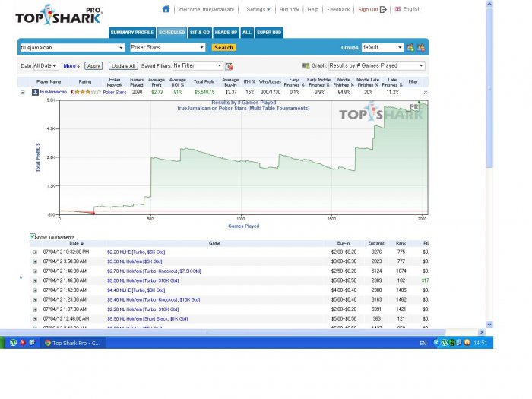Click the player avatar icon beside trueJamaican
Viewport: 532px width, 399px height.
pos(34,92)
